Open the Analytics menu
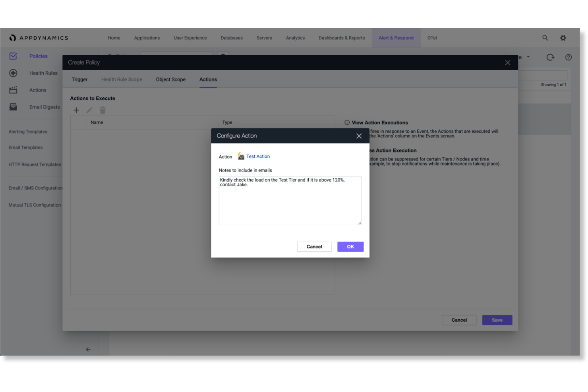Image resolution: width=588 pixels, height=392 pixels. point(295,38)
